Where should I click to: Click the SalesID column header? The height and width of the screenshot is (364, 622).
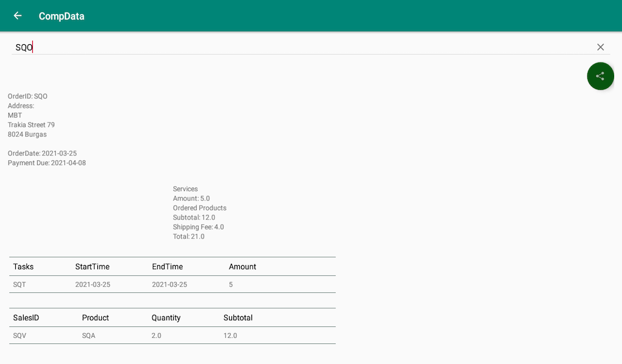click(26, 318)
